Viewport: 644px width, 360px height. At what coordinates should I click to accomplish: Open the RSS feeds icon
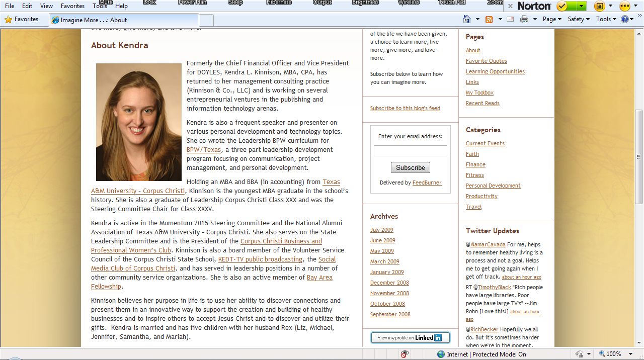click(x=489, y=19)
